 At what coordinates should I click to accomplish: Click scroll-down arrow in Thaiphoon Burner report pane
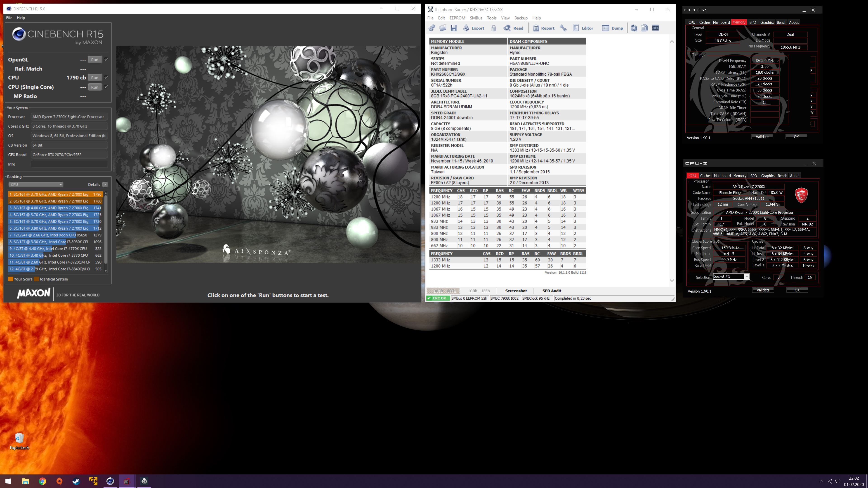point(672,280)
